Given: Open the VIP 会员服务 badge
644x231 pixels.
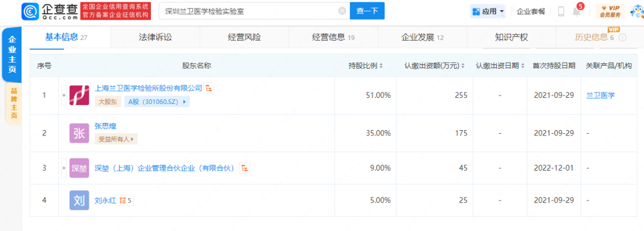Looking at the screenshot, I should coord(610,11).
